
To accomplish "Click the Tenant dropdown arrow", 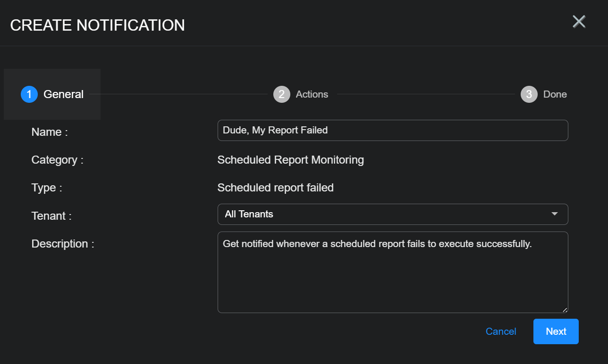I will coord(555,214).
